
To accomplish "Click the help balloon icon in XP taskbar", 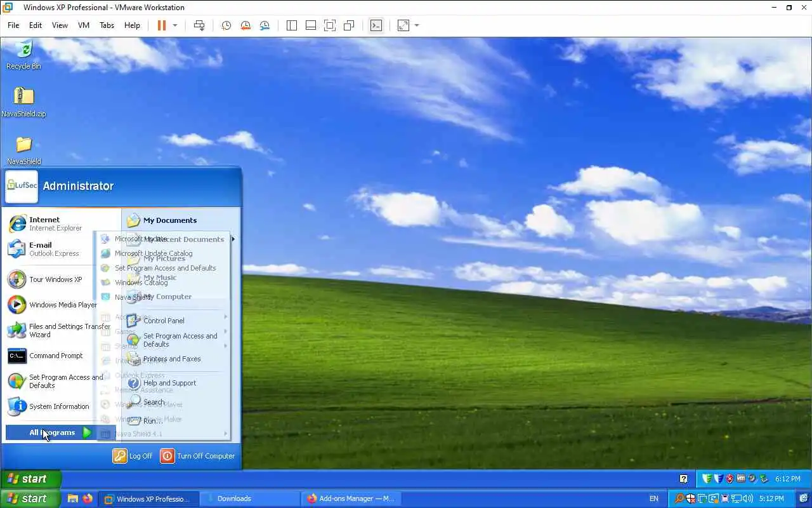I will point(684,479).
